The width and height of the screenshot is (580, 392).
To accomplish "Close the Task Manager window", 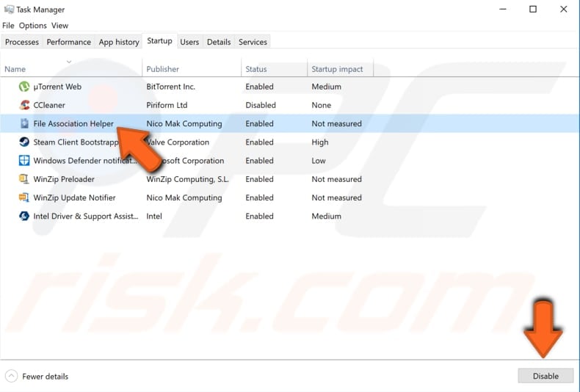I will click(563, 10).
